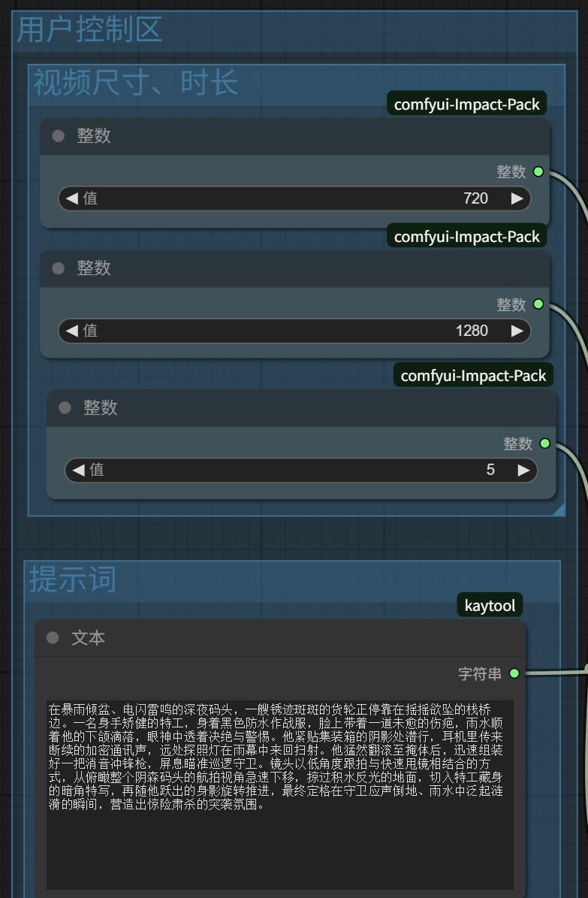
Task: Decrease the value 5 with left arrow
Action: (78, 470)
